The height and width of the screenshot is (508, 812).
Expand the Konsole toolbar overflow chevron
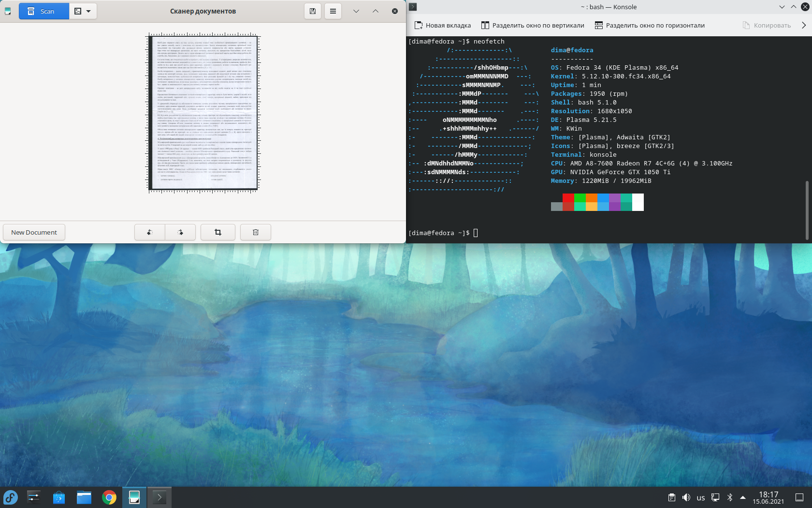pos(804,25)
